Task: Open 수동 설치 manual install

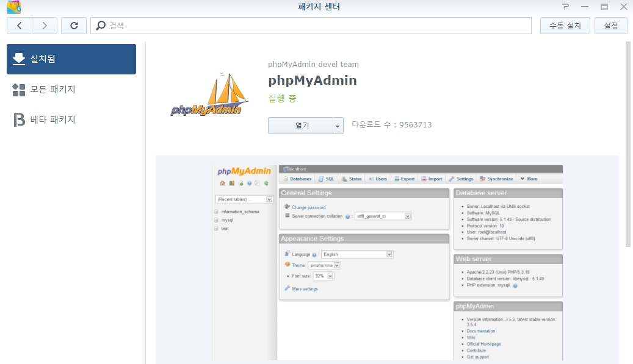Action: coord(565,26)
